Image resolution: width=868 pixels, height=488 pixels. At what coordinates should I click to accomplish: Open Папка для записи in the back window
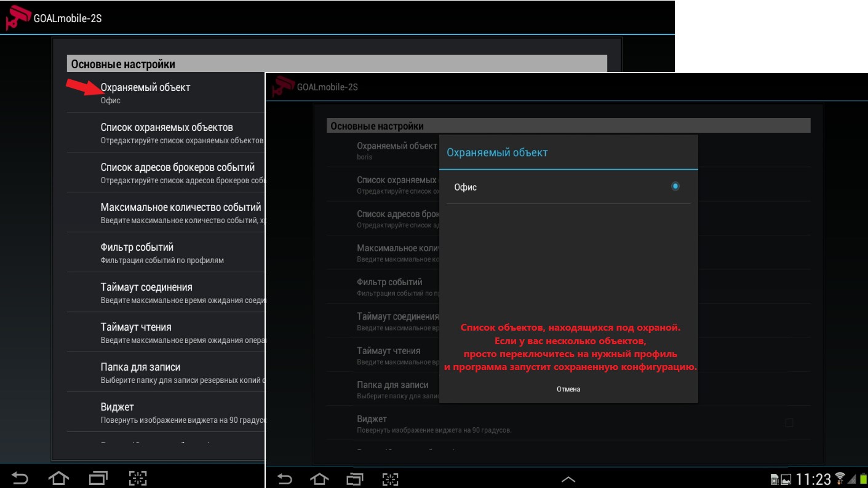tap(166, 372)
